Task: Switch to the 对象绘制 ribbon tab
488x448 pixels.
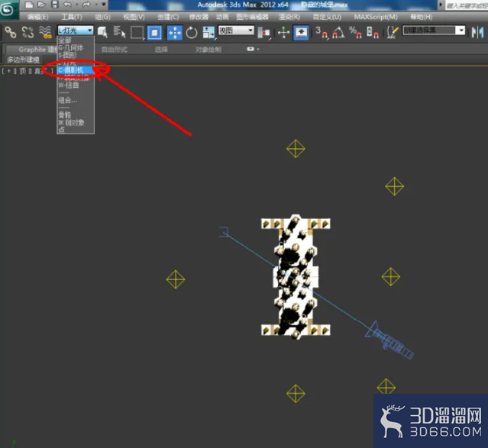Action: point(208,50)
